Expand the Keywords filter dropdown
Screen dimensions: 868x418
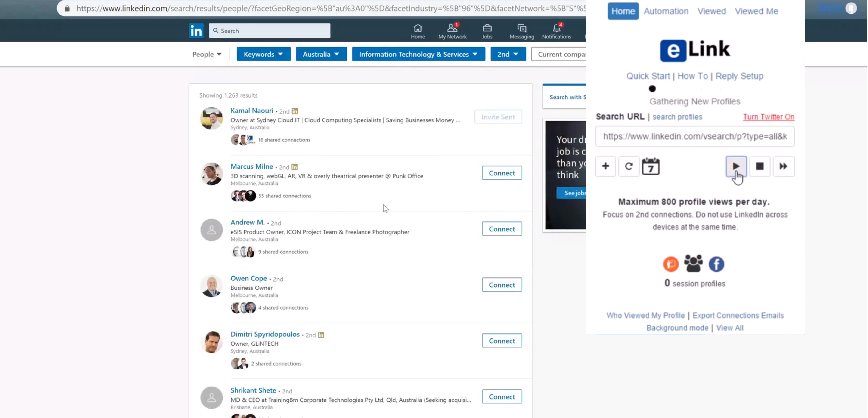click(x=263, y=54)
